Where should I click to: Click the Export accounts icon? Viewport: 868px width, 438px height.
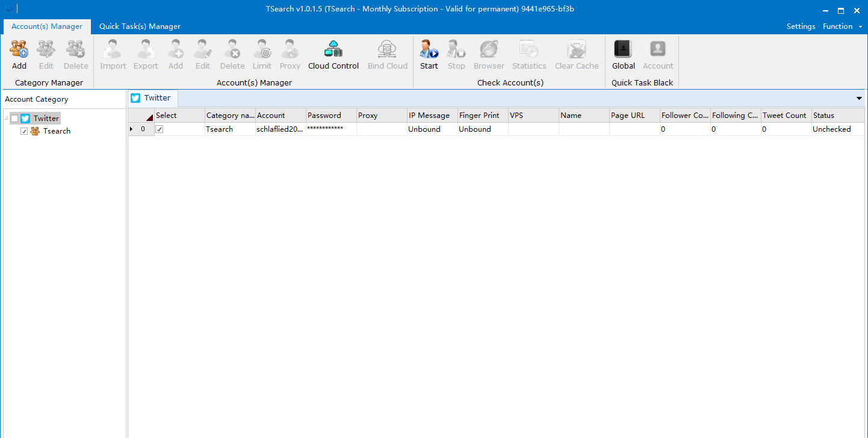coord(146,49)
